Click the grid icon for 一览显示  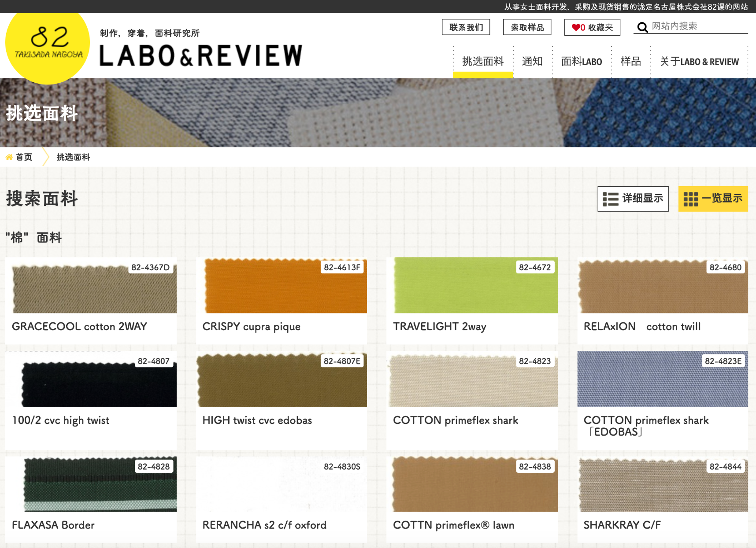[690, 199]
